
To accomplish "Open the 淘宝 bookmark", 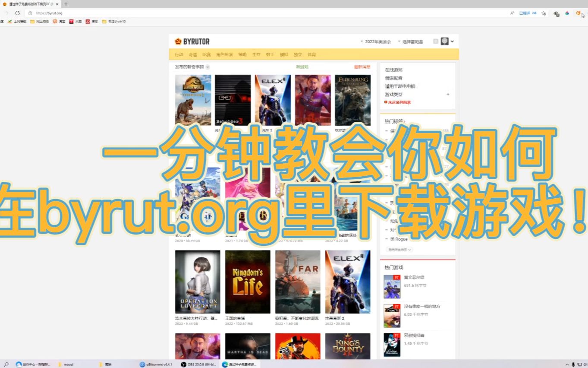I will (59, 21).
